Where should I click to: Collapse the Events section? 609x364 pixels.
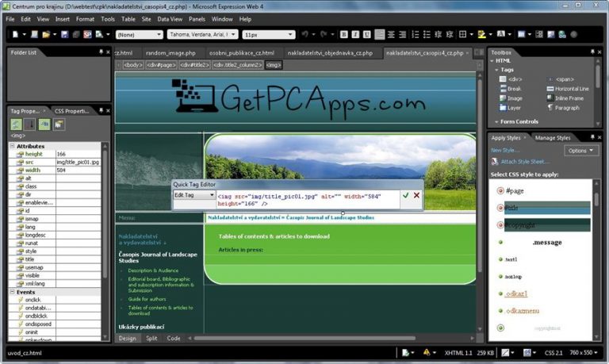(12, 292)
